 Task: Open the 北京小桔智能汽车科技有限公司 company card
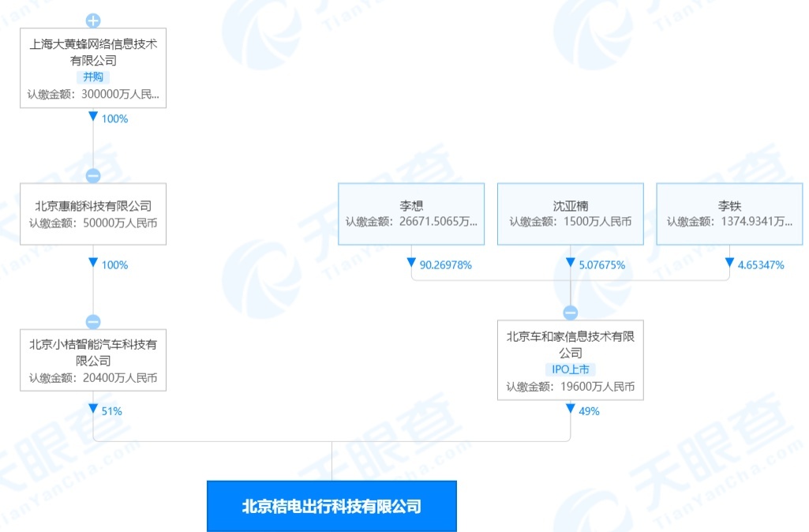click(93, 360)
